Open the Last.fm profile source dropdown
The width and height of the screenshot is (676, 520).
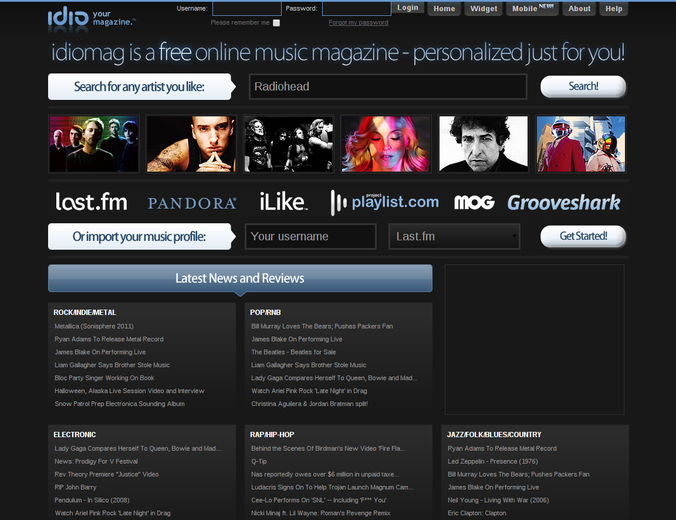pyautogui.click(x=454, y=237)
